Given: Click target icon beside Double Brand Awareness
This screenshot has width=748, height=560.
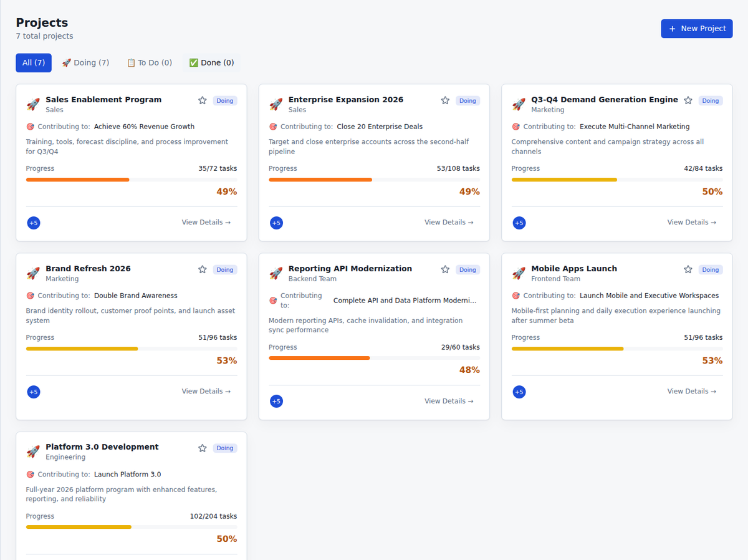Looking at the screenshot, I should tap(30, 296).
